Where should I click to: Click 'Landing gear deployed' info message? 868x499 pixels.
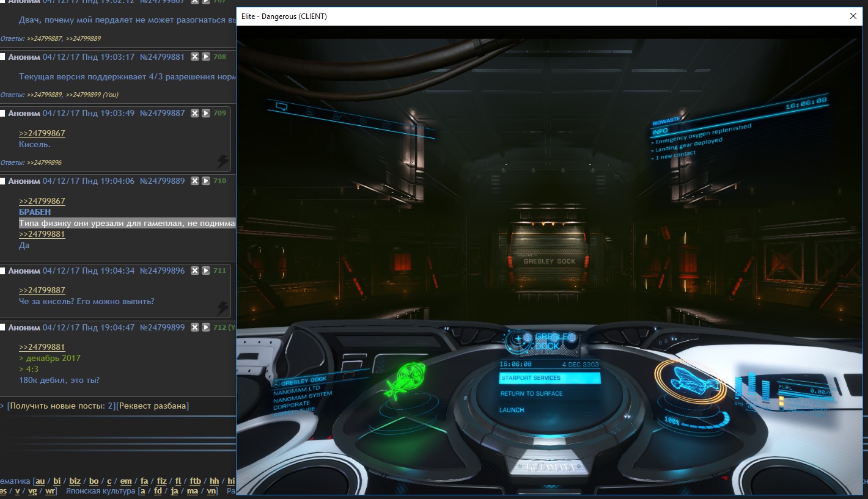tap(688, 145)
